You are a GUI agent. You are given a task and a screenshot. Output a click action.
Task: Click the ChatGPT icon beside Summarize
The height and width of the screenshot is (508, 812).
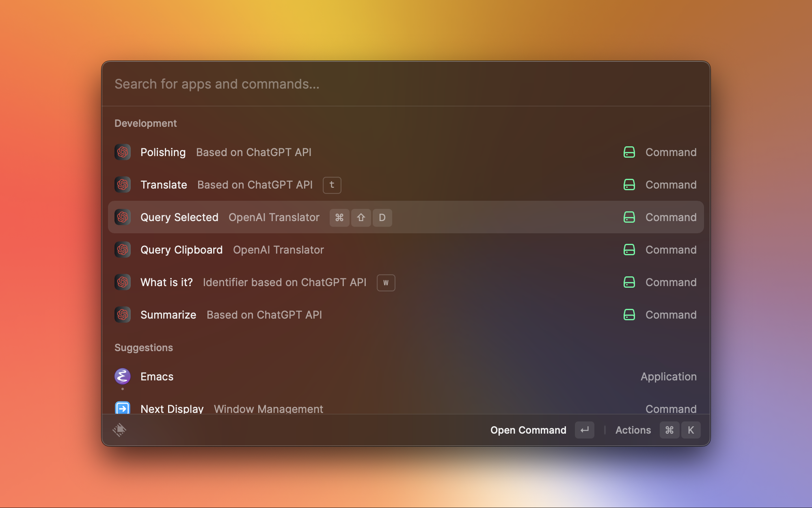[x=122, y=315]
